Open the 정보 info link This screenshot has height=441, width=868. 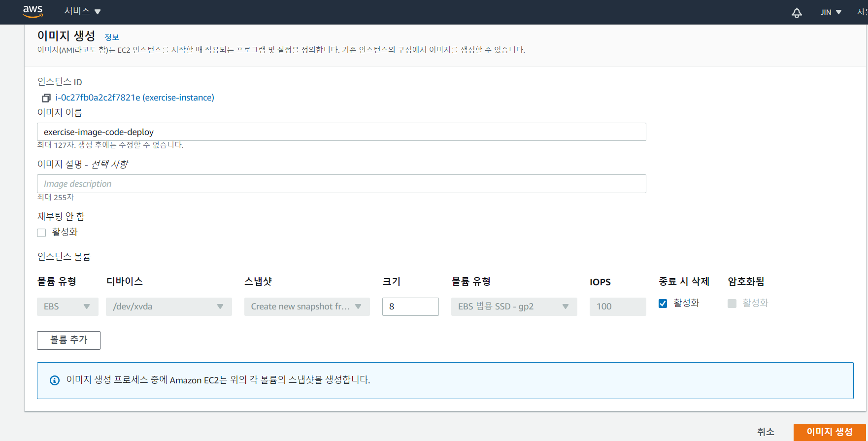(111, 37)
